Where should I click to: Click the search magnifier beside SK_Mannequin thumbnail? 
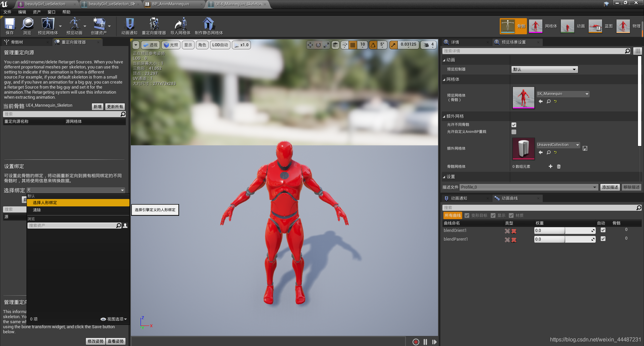click(x=549, y=101)
